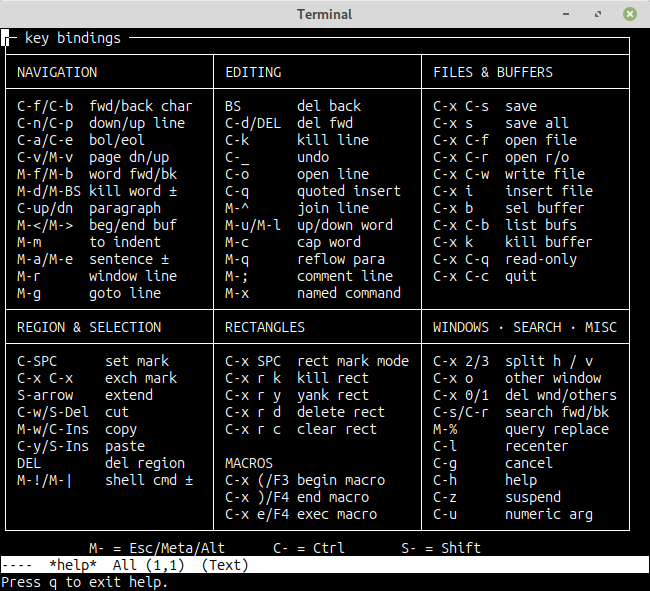Click the 'open file' row
650x591 pixels.
(505, 140)
